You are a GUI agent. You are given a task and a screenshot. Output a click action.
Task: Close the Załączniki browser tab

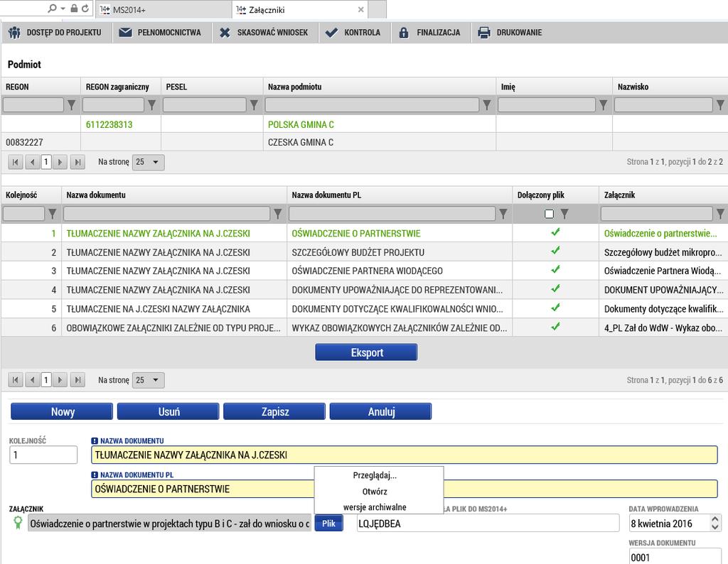(x=360, y=10)
